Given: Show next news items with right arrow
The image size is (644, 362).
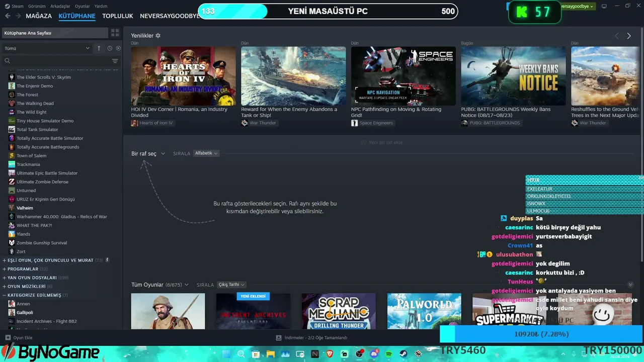Looking at the screenshot, I should 629,36.
